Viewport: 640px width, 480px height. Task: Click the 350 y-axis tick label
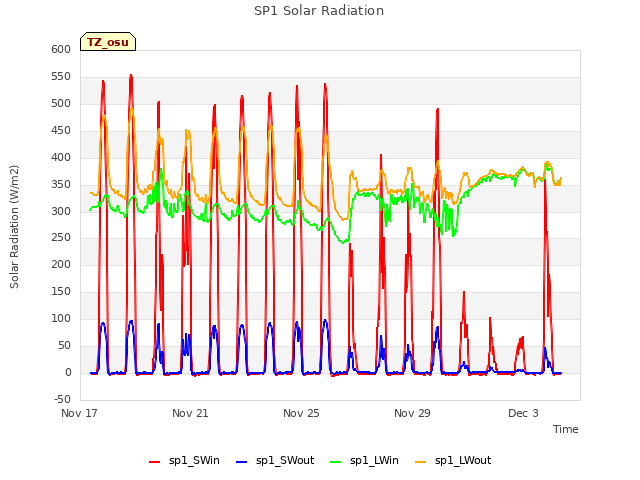(61, 184)
